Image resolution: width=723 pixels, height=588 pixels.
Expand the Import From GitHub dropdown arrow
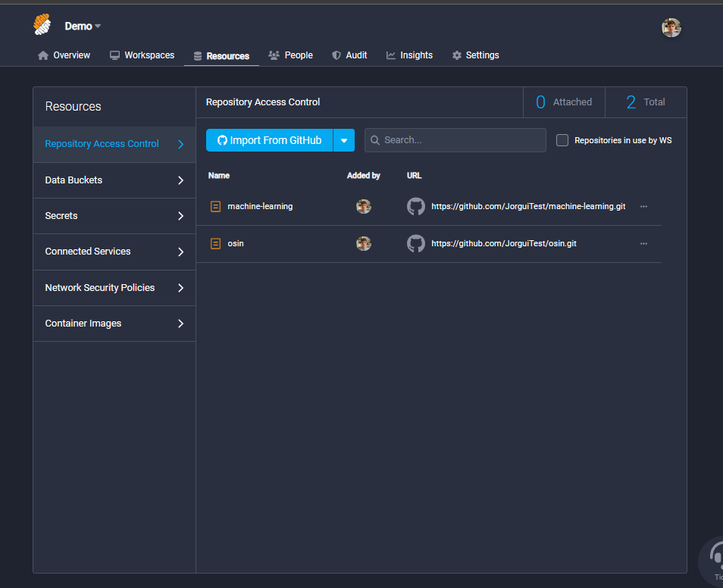343,140
